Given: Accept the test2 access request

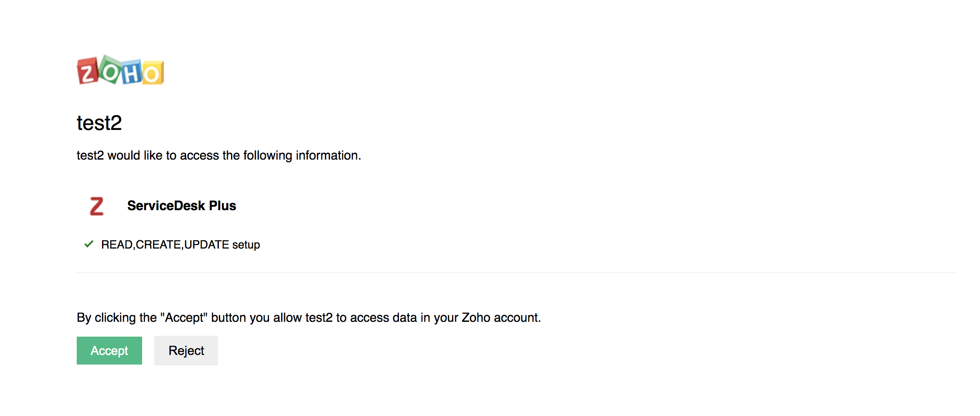Looking at the screenshot, I should [109, 351].
